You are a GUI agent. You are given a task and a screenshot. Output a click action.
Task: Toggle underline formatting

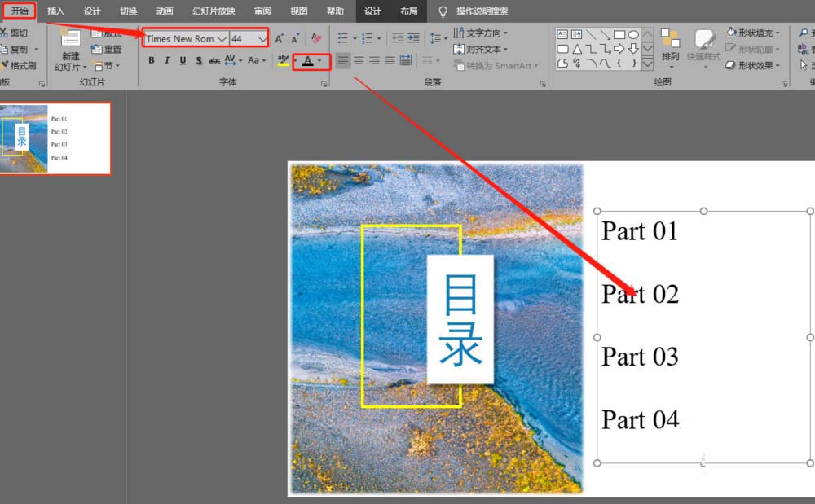(x=183, y=60)
